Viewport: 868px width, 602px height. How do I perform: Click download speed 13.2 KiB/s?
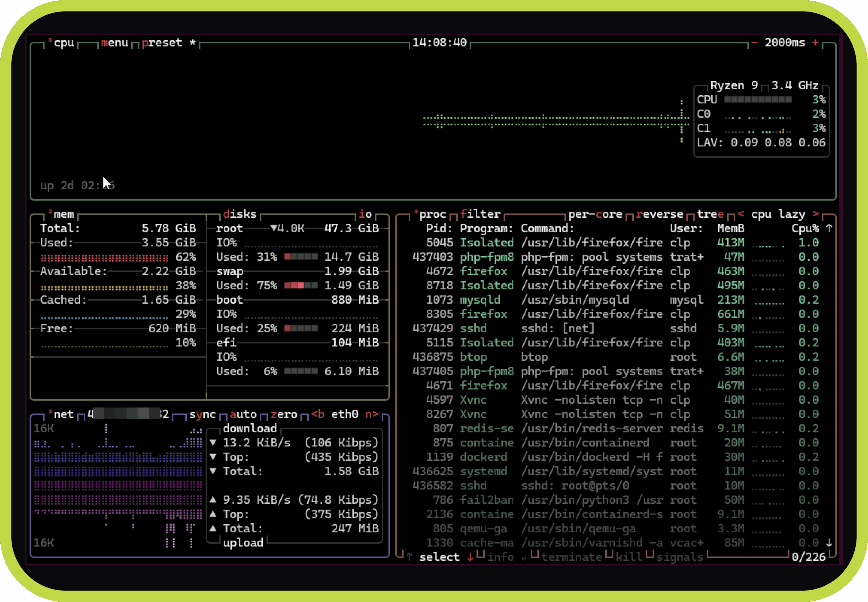(x=257, y=443)
